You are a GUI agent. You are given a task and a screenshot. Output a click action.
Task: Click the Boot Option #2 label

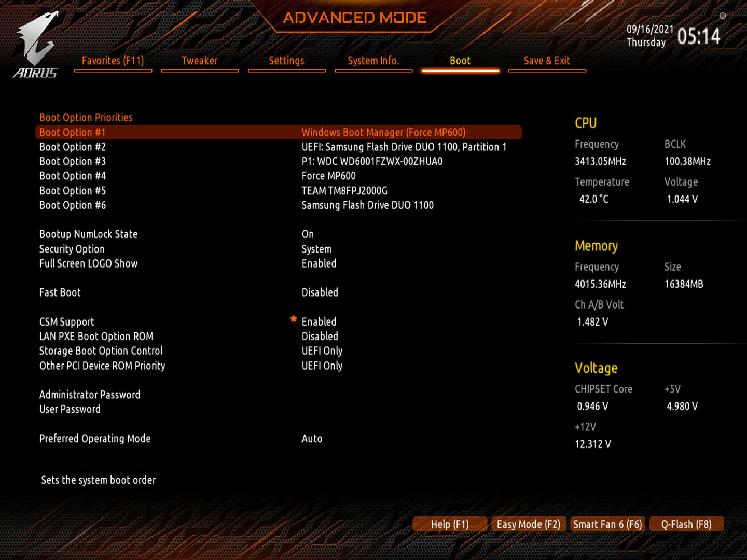[x=73, y=147]
